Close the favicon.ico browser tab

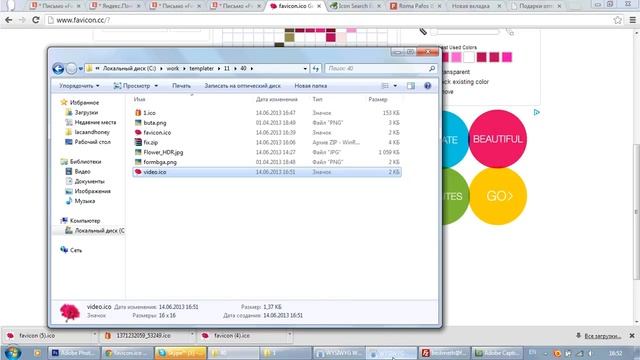pos(319,6)
